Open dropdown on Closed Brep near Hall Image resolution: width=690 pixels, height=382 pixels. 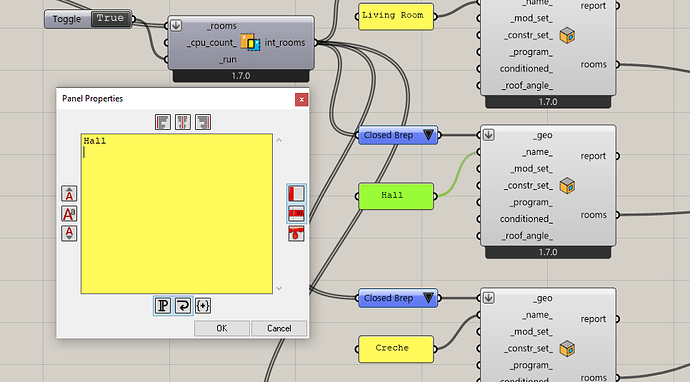pos(428,135)
